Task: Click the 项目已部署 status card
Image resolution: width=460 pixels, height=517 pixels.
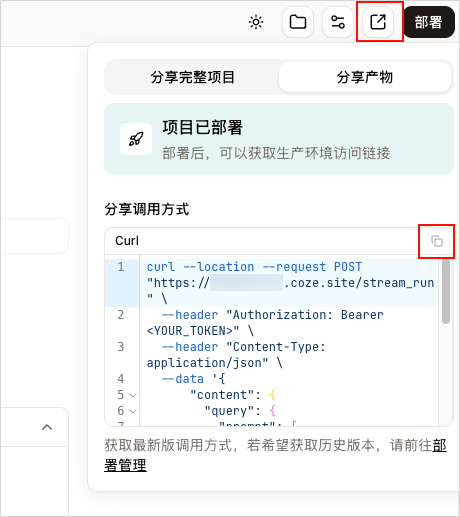Action: click(279, 139)
